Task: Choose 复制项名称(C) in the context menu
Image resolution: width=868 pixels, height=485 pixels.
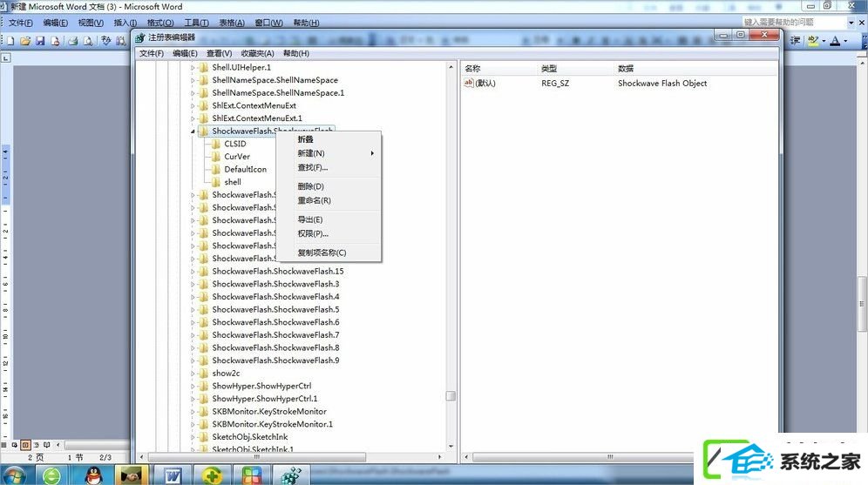Action: point(329,253)
